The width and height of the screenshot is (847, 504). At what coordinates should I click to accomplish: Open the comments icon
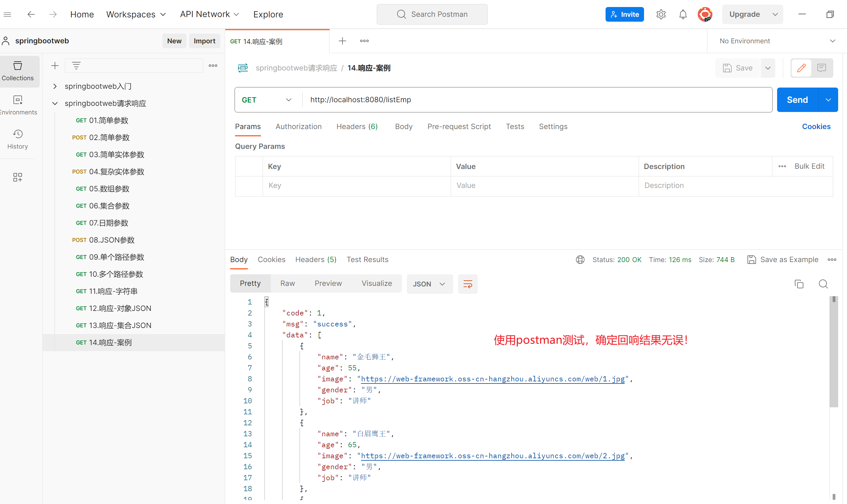[x=822, y=68]
